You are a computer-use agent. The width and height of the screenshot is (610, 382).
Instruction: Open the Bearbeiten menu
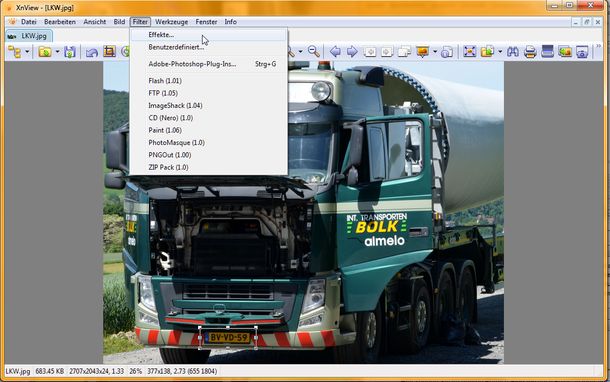click(60, 22)
